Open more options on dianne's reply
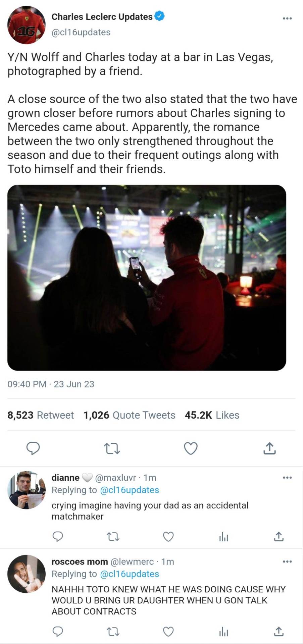 (287, 477)
